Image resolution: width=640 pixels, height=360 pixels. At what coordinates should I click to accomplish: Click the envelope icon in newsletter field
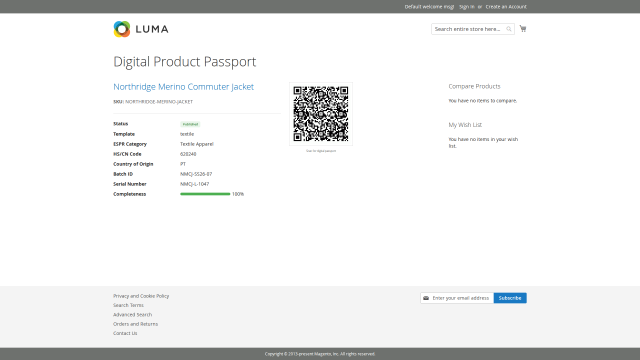426,298
